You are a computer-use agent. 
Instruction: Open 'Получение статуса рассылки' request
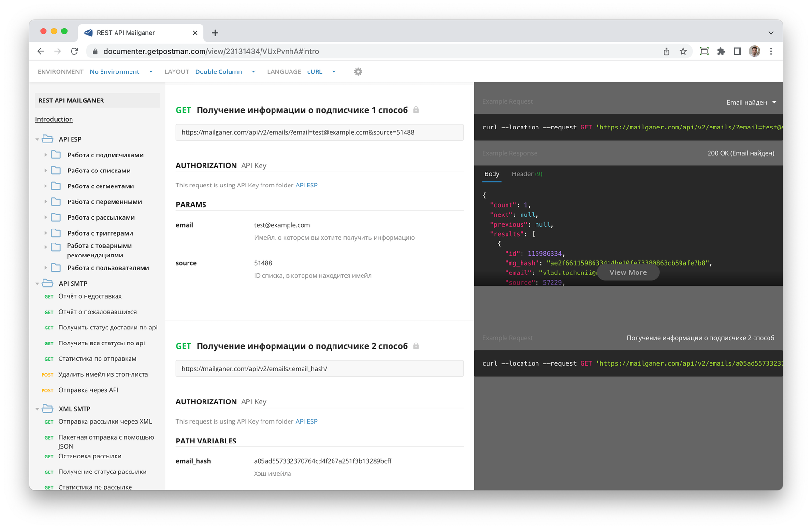(x=102, y=472)
